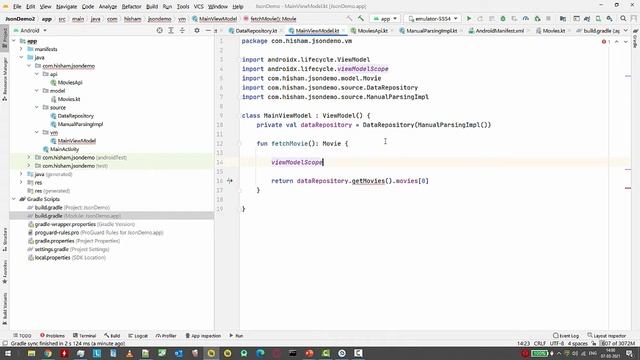The image size is (640, 360).
Task: Open the Refactor menu
Action: click(x=131, y=7)
